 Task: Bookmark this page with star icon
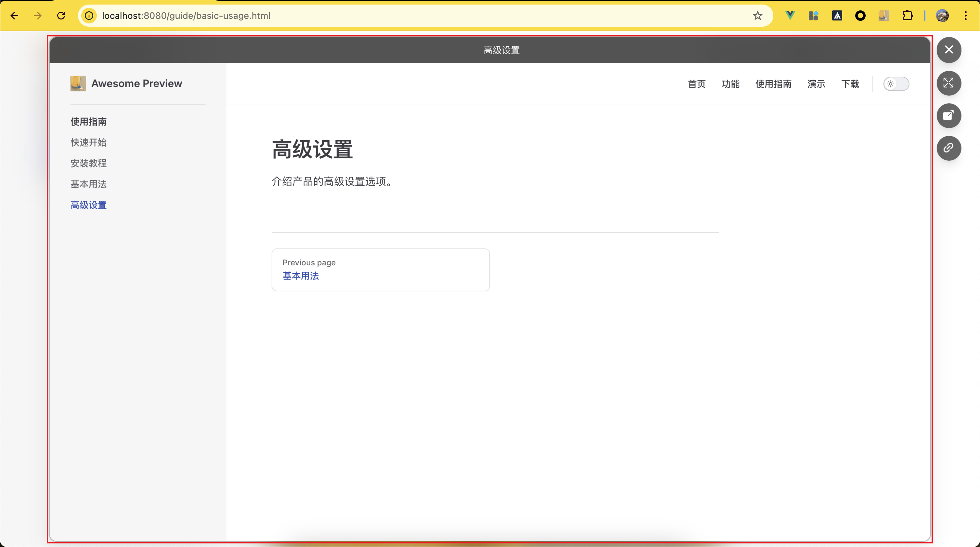pyautogui.click(x=757, y=16)
